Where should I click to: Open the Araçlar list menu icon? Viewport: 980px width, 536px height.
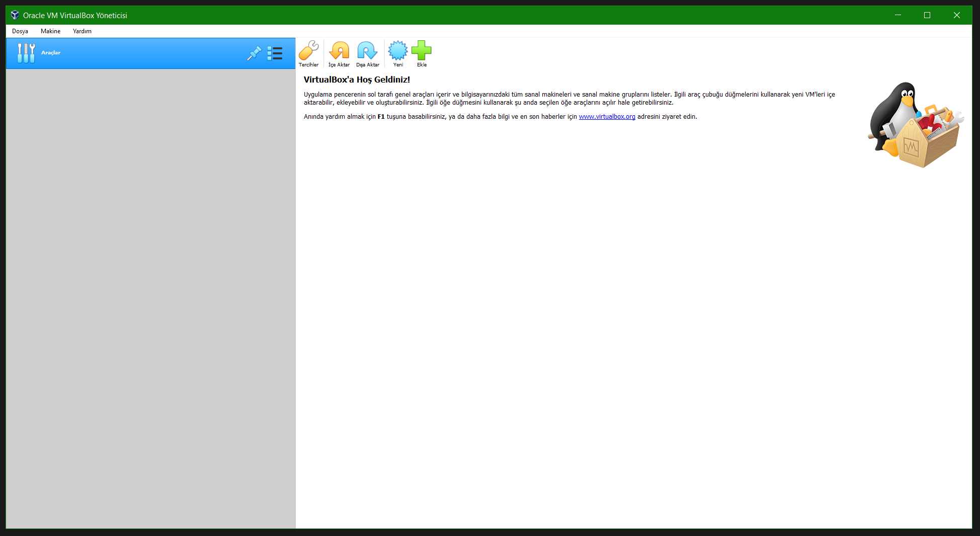pyautogui.click(x=275, y=53)
